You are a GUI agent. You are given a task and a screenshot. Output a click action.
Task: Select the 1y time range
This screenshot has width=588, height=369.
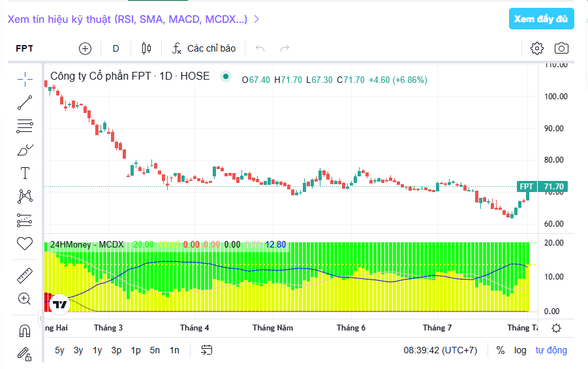point(97,350)
